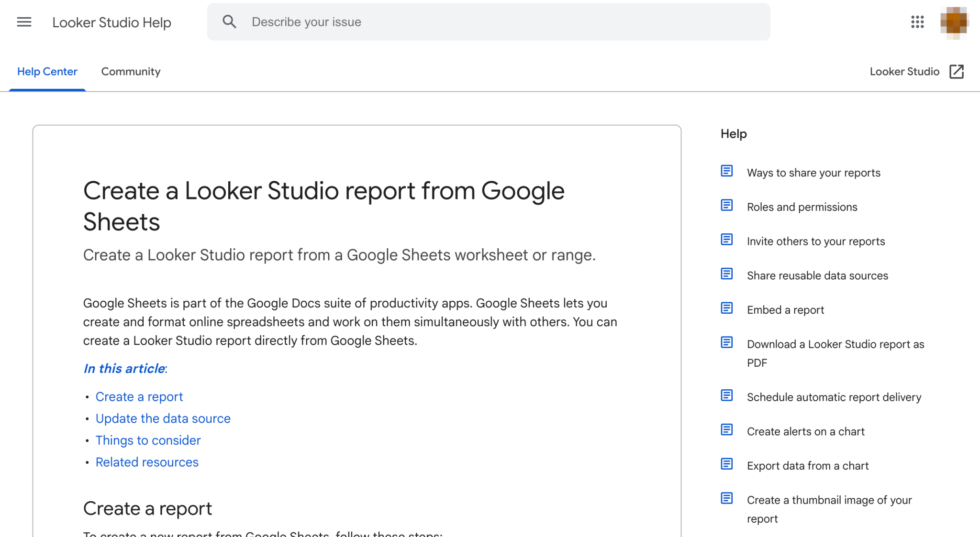Switch to the Help Center tab
Viewport: 980px width, 537px height.
click(47, 71)
